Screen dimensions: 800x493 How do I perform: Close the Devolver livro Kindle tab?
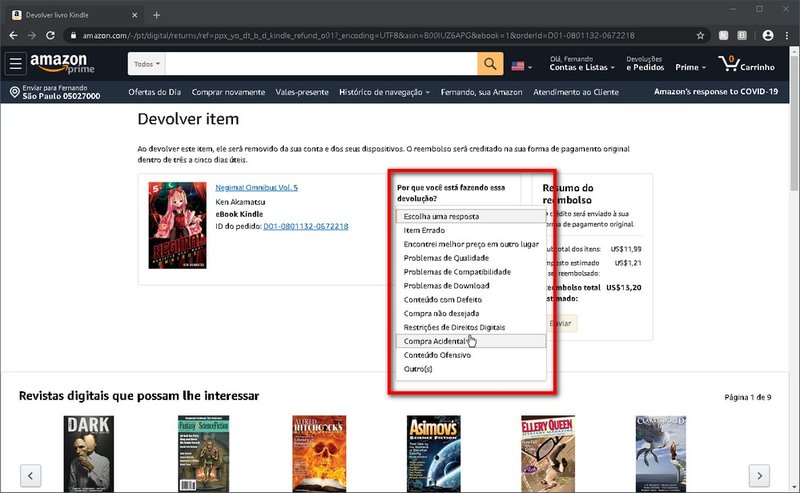tap(135, 15)
